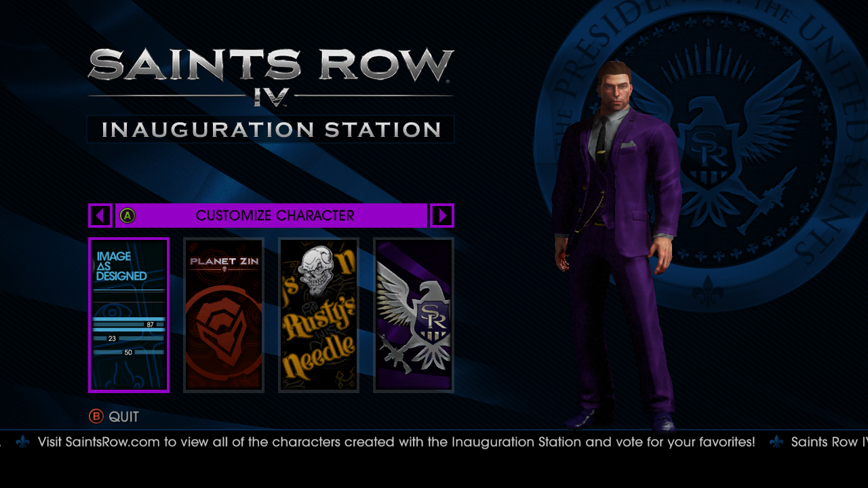The width and height of the screenshot is (868, 488).
Task: Click the slider bar showing 23
Action: pyautogui.click(x=129, y=338)
